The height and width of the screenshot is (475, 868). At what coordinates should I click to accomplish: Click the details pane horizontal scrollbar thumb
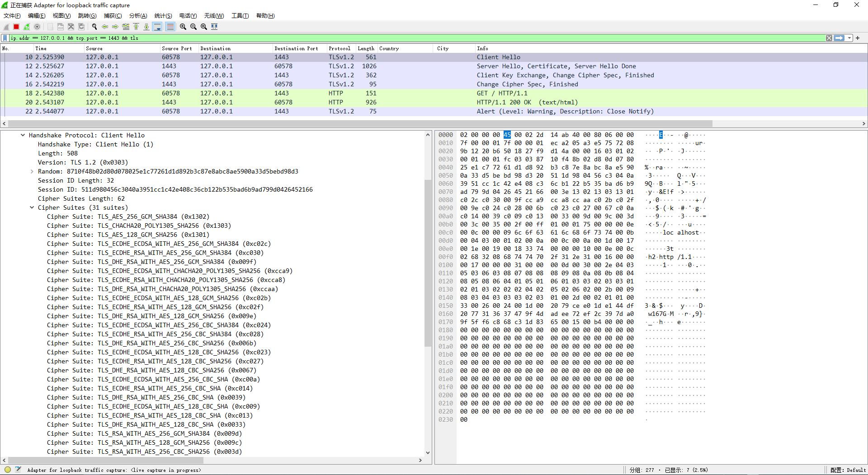(x=106, y=460)
